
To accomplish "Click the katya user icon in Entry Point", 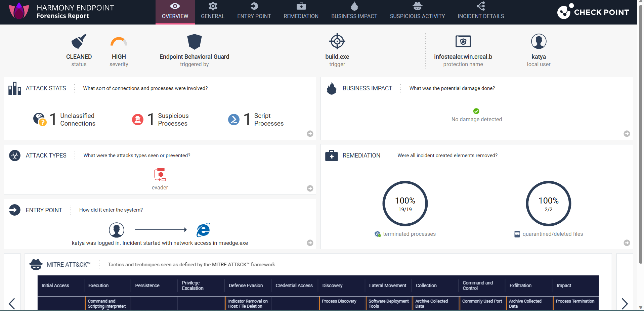I will (x=117, y=230).
